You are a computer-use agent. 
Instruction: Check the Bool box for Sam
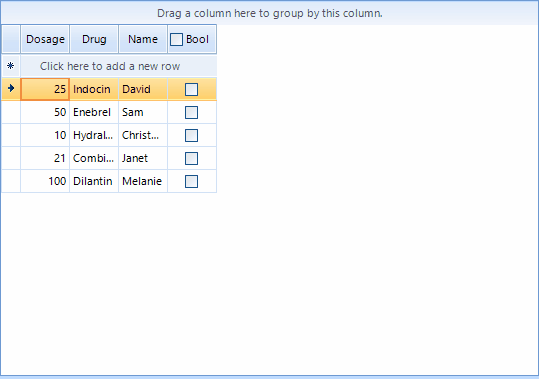191,112
